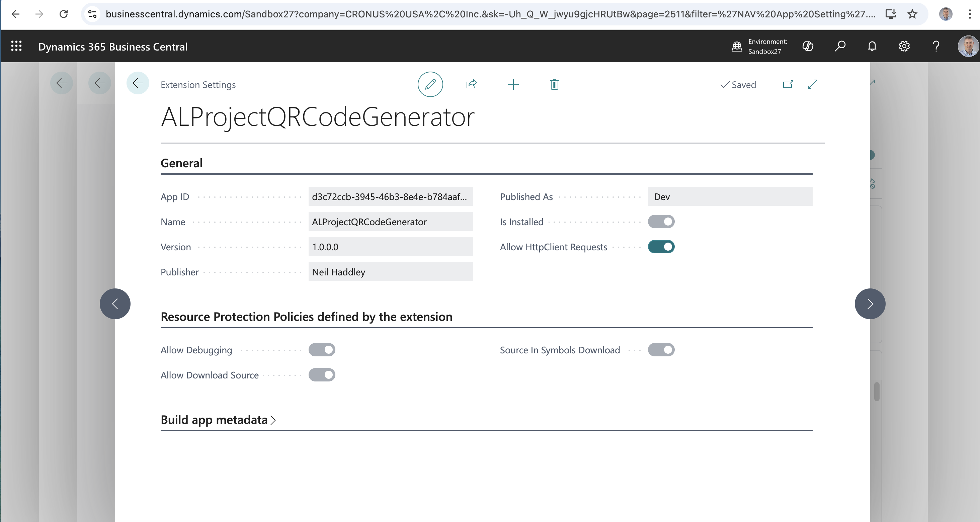Open site information icon in address bar

[x=92, y=14]
